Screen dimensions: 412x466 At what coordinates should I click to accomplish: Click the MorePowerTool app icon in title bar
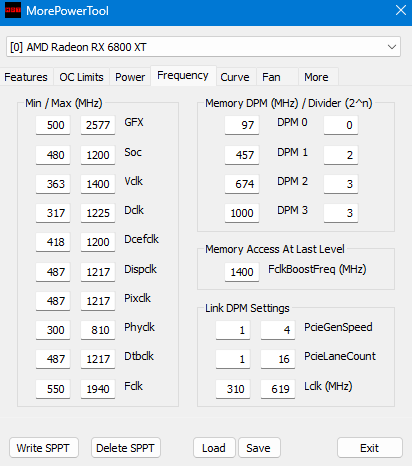coord(13,10)
